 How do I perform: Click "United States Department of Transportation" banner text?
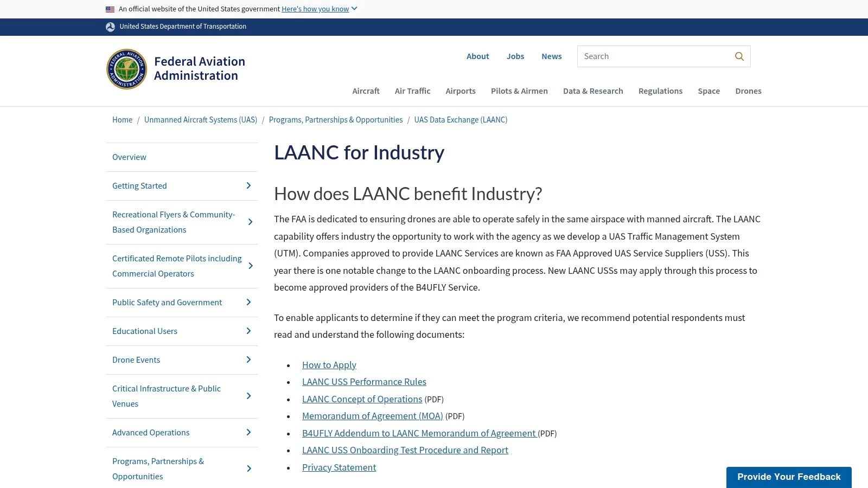183,27
